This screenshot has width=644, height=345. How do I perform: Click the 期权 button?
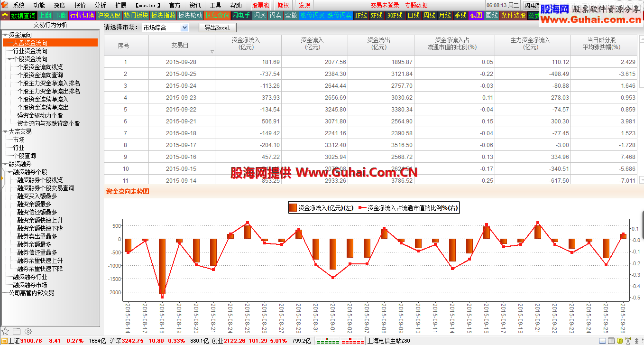tap(283, 5)
